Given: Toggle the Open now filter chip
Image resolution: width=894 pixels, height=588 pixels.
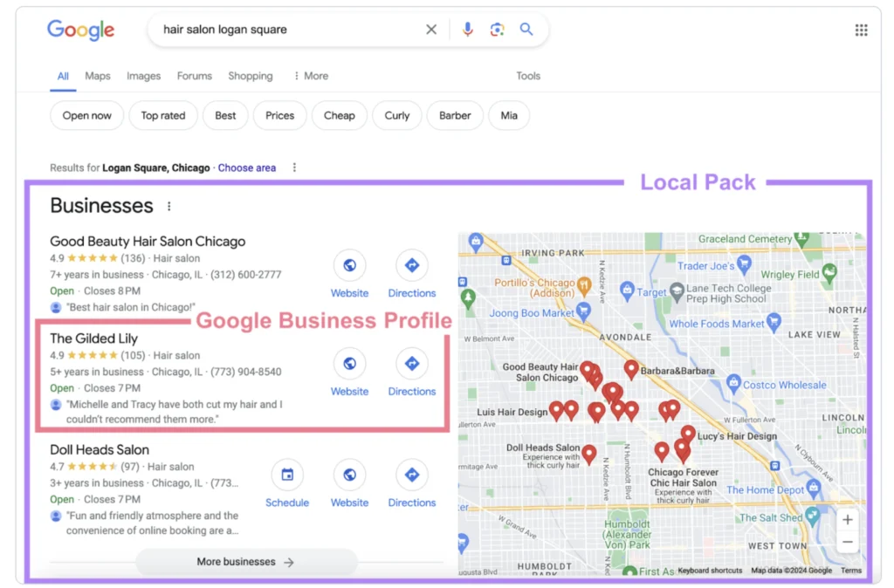Looking at the screenshot, I should [86, 114].
